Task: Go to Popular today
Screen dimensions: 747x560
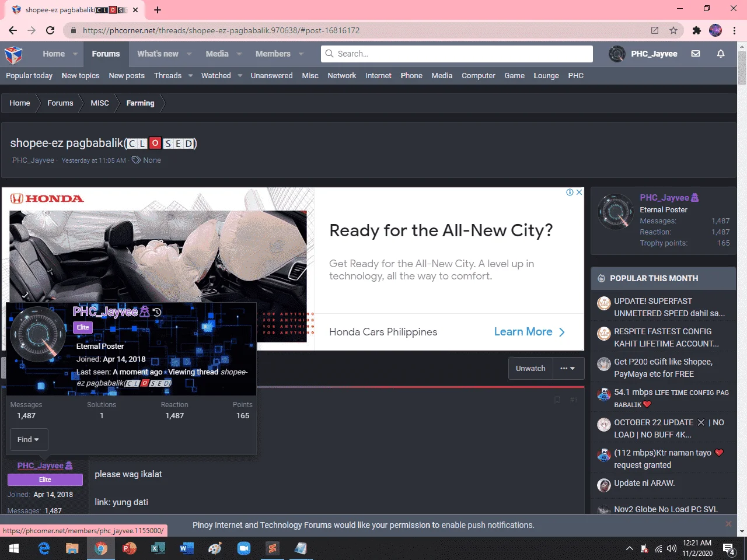Action: tap(29, 76)
